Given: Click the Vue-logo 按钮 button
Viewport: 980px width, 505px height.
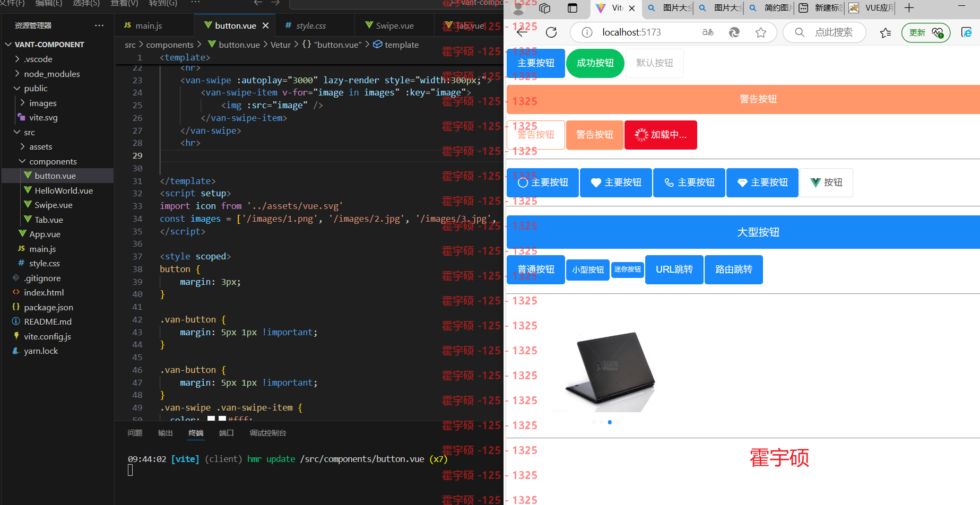Looking at the screenshot, I should (x=826, y=182).
